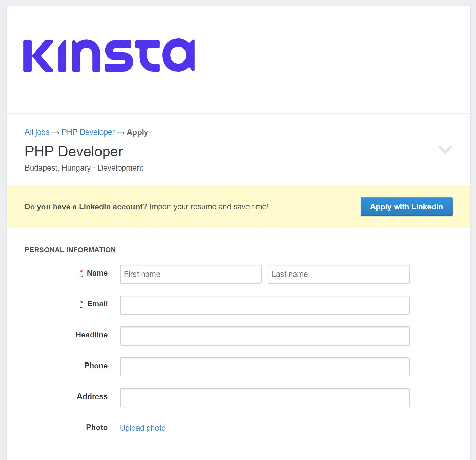Click the Phone input field
This screenshot has height=460, width=476.
point(264,367)
